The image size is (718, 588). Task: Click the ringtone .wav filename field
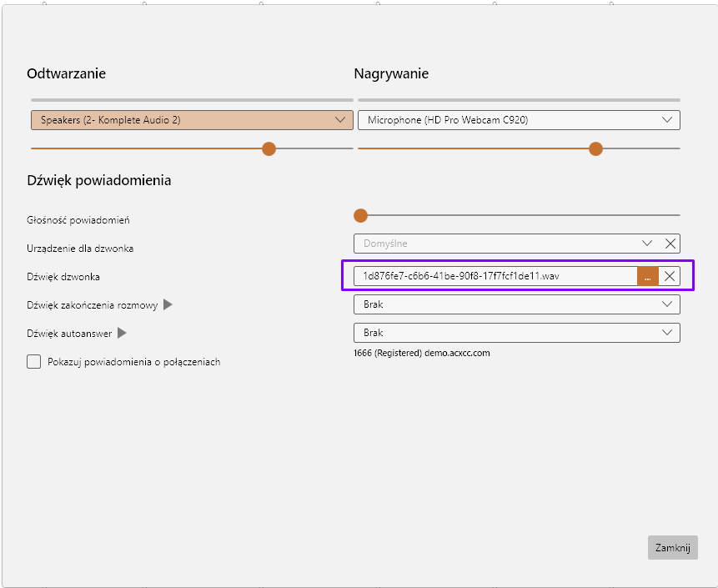pyautogui.click(x=495, y=277)
